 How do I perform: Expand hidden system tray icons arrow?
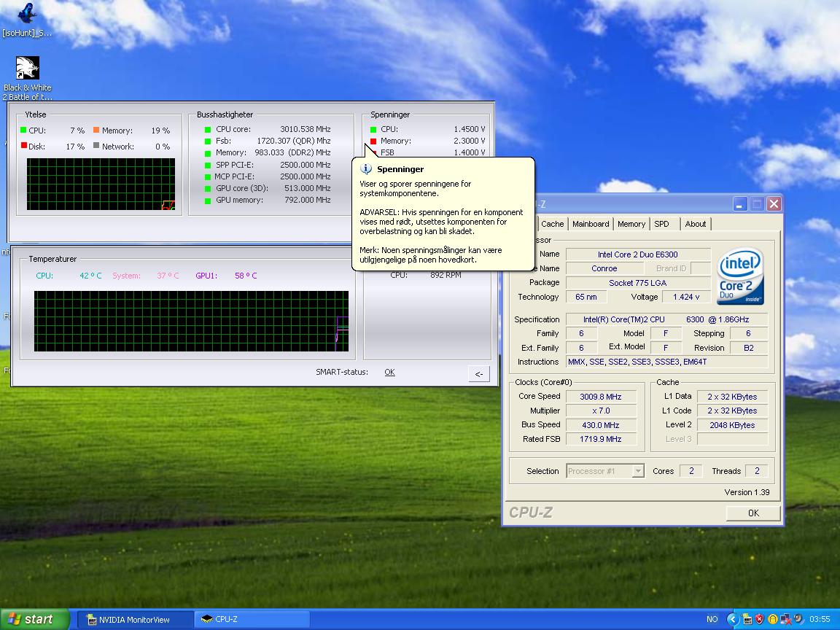pyautogui.click(x=733, y=619)
